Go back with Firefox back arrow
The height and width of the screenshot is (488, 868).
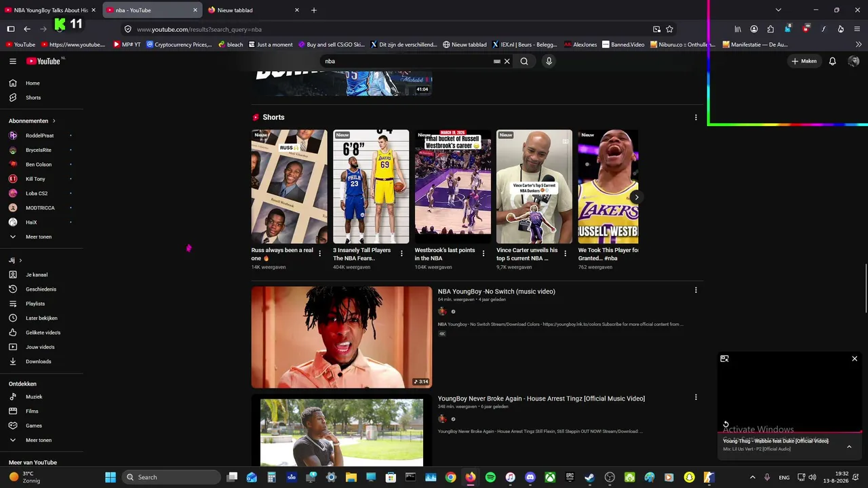(x=27, y=29)
